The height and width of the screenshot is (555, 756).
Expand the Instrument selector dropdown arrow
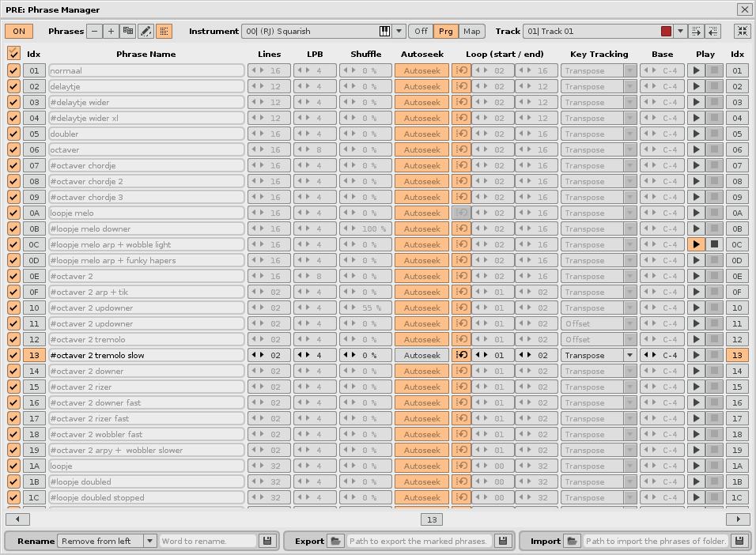coord(399,32)
